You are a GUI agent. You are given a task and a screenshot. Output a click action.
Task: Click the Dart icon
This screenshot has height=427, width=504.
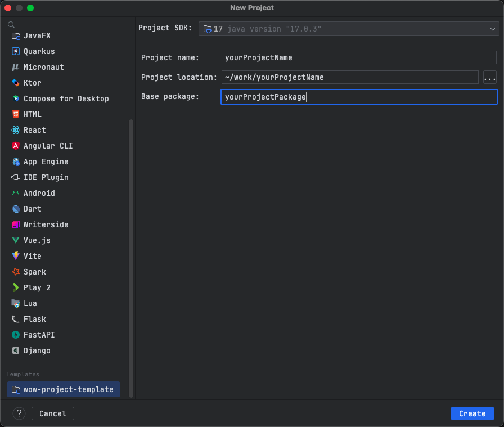point(15,209)
